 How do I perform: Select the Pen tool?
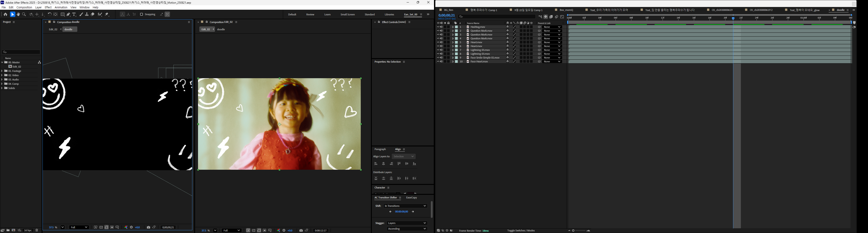coord(68,14)
